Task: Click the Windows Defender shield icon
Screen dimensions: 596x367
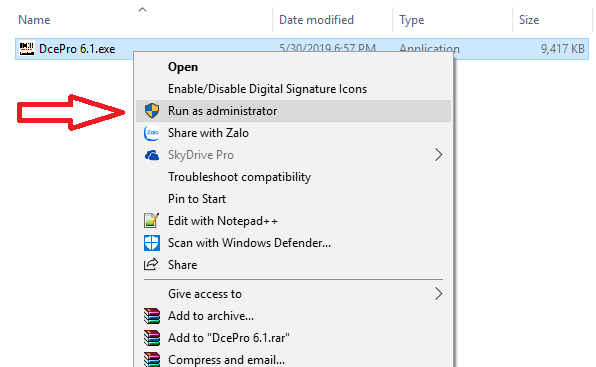Action: click(x=152, y=243)
